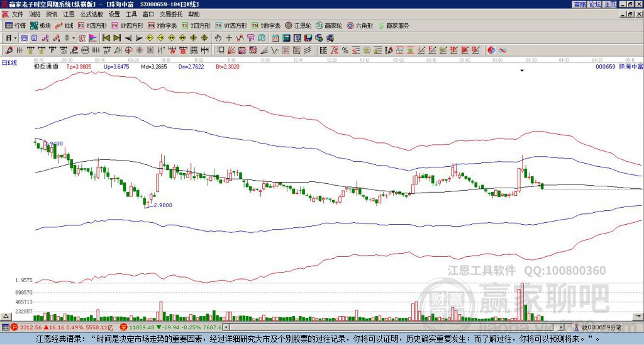The height and width of the screenshot is (345, 644).
Task: Open the calculator icon
Action: [286, 38]
